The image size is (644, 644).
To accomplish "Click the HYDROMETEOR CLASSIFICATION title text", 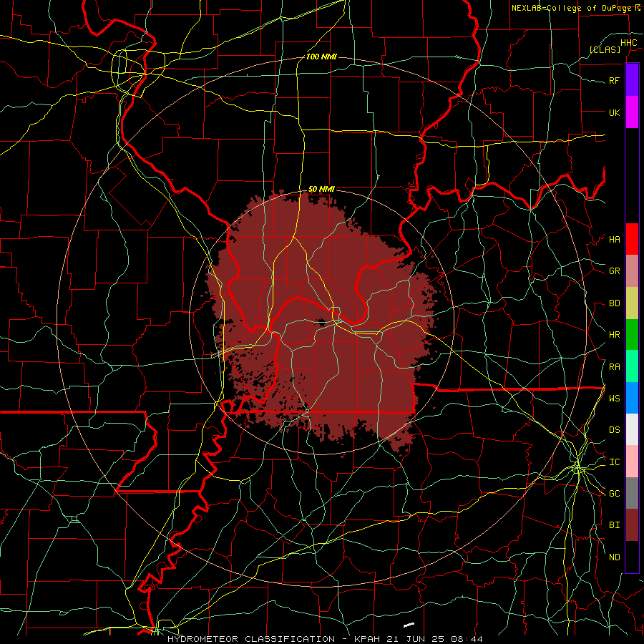I will [x=251, y=639].
